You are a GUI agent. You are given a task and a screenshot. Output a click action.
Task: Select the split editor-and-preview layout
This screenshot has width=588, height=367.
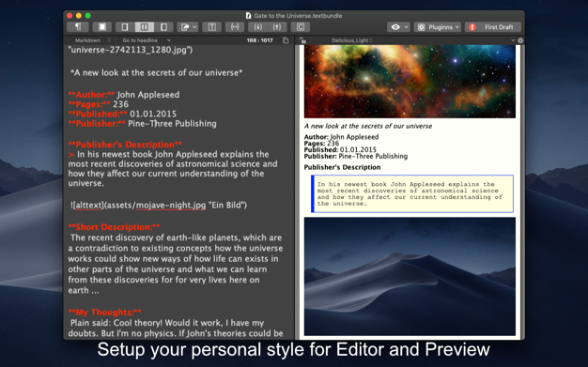coord(145,27)
